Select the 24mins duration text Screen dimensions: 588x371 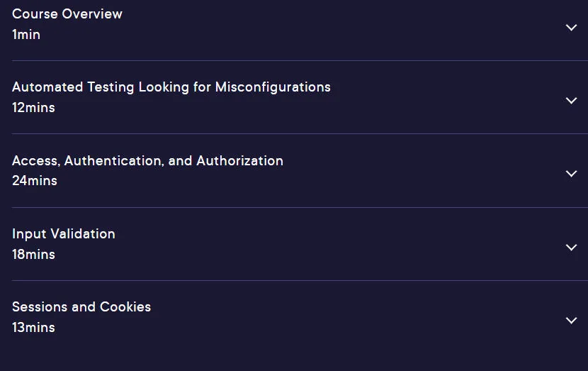tap(35, 181)
